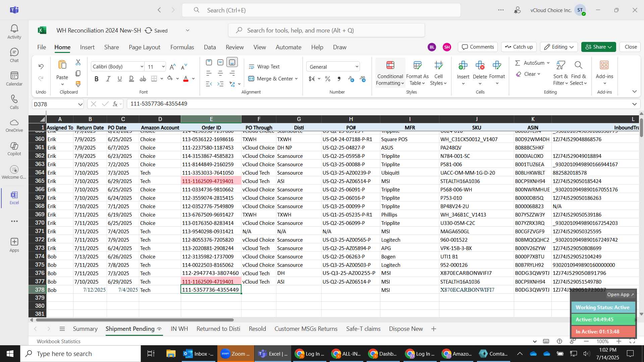This screenshot has width=644, height=362.
Task: Open the File menu
Action: [42, 47]
